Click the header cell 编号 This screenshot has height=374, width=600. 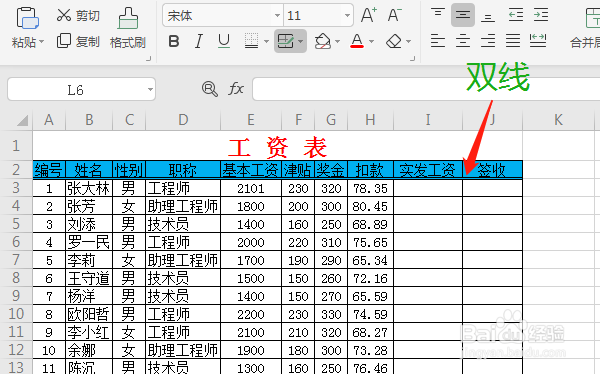coord(49,170)
